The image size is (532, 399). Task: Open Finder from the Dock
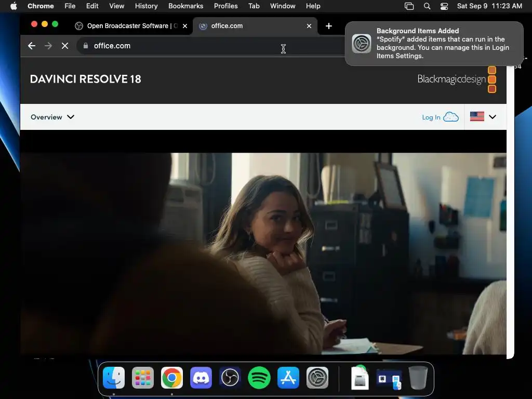[114, 378]
